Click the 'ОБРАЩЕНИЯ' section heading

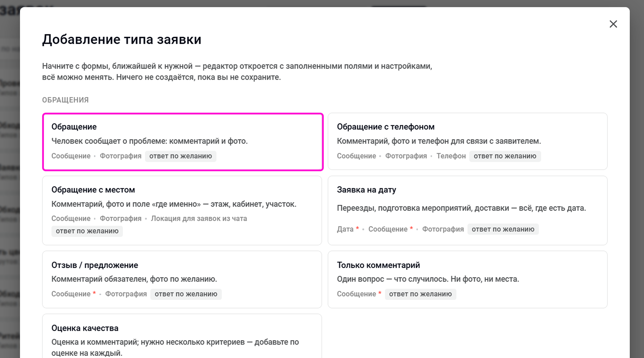[65, 100]
